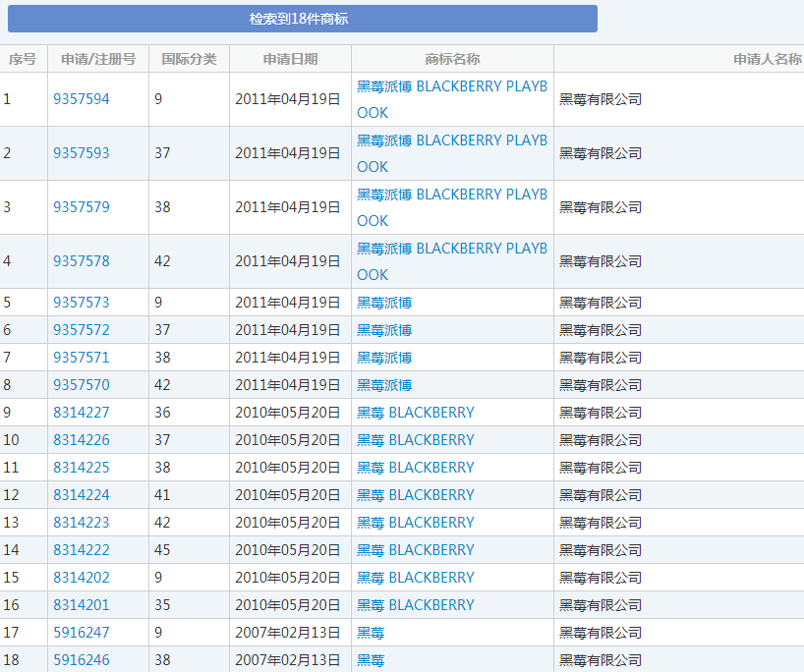804x672 pixels.
Task: Open 黑莓派博 trademark name in row 5
Action: pyautogui.click(x=382, y=302)
